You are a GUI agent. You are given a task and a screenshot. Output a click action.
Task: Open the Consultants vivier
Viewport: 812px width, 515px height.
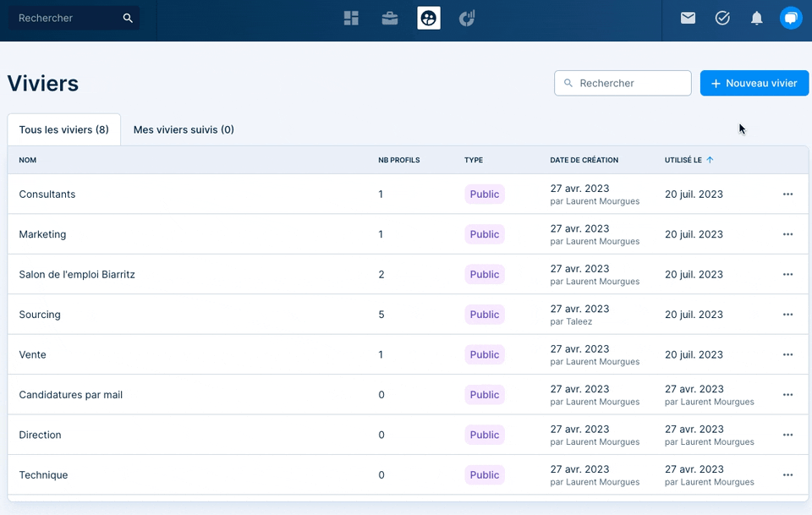pyautogui.click(x=47, y=194)
